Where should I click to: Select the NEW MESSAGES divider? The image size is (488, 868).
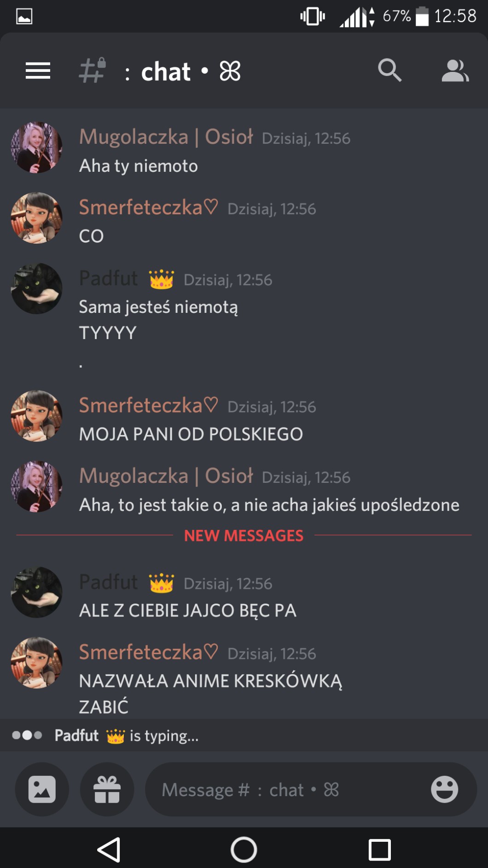pyautogui.click(x=244, y=535)
